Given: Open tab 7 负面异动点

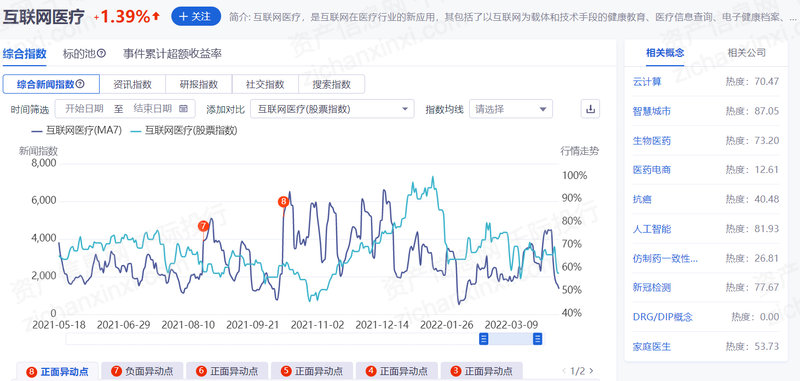Looking at the screenshot, I should click(142, 371).
